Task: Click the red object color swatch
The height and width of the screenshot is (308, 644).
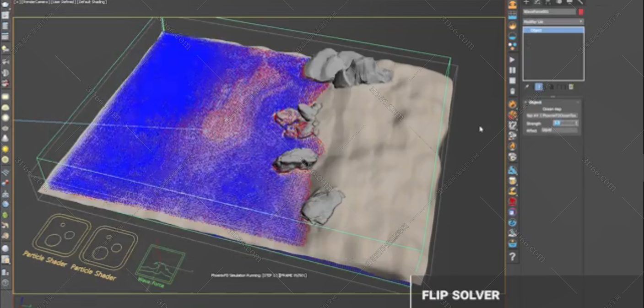Action: pyautogui.click(x=581, y=12)
